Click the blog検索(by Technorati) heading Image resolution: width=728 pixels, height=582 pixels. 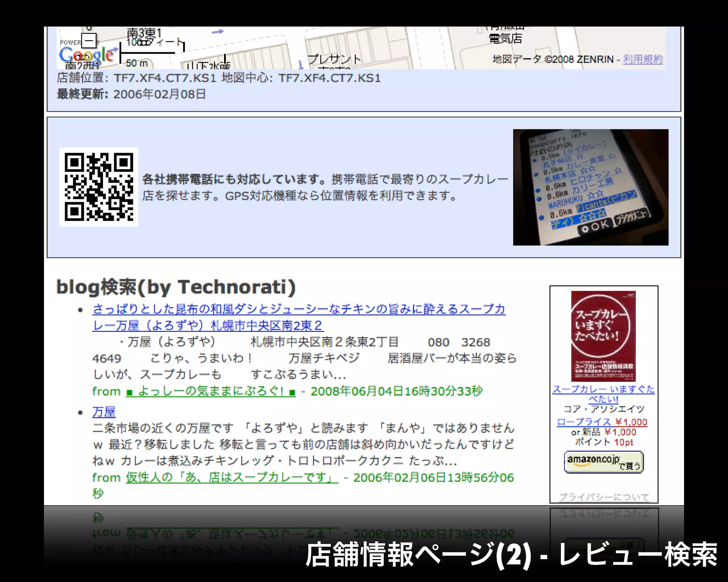(176, 287)
